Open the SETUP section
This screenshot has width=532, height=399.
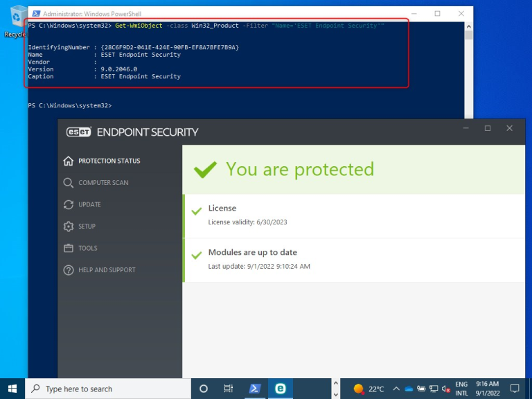87,227
